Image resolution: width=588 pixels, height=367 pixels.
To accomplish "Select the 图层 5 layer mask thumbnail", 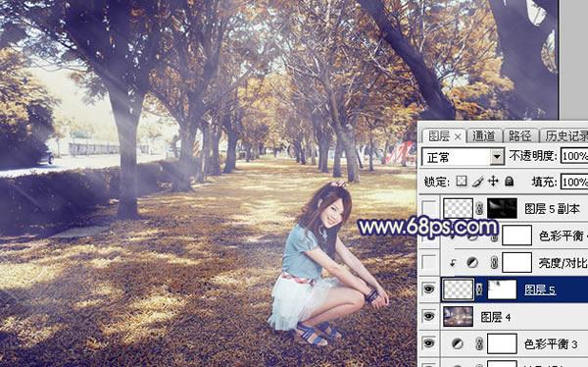I will [502, 289].
